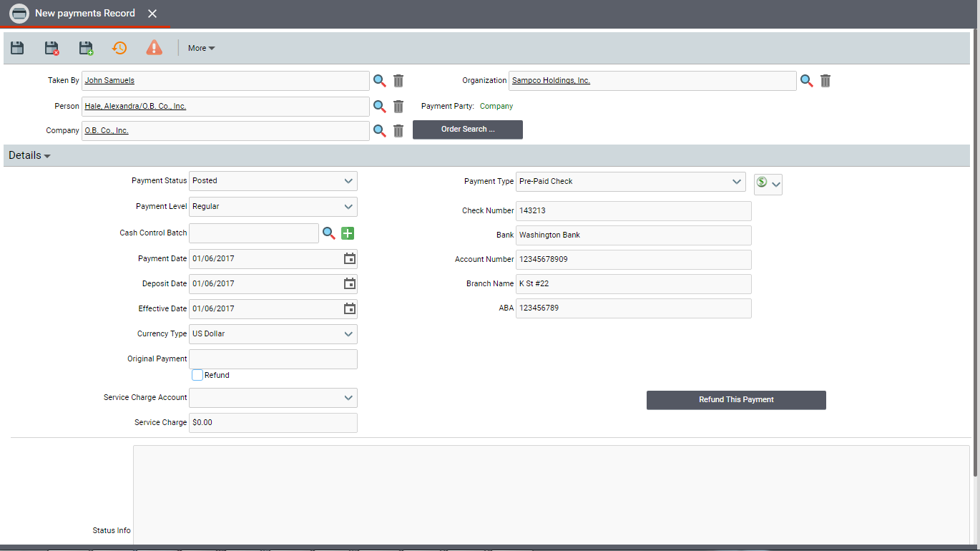
Task: Click the Save and New record icon
Action: click(x=85, y=47)
